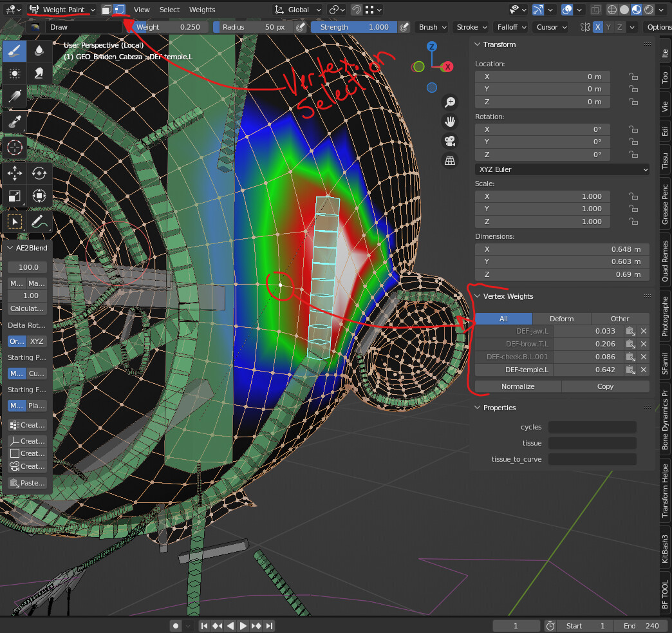Open the Cursor settings dropdown

click(551, 27)
